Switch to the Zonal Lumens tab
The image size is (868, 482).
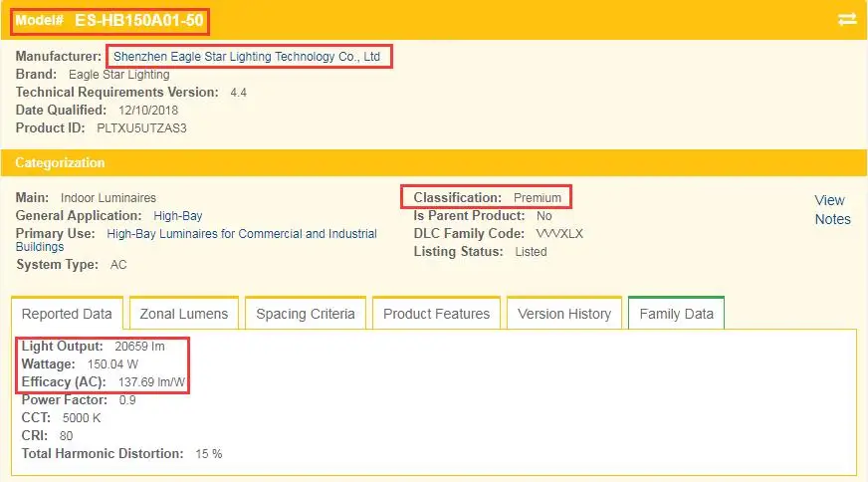point(183,314)
